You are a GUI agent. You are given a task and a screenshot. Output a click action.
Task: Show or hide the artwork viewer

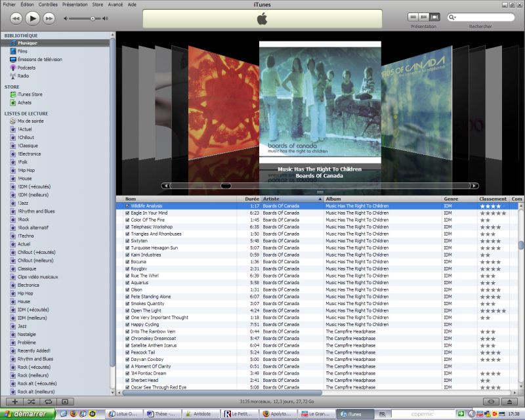(64, 401)
